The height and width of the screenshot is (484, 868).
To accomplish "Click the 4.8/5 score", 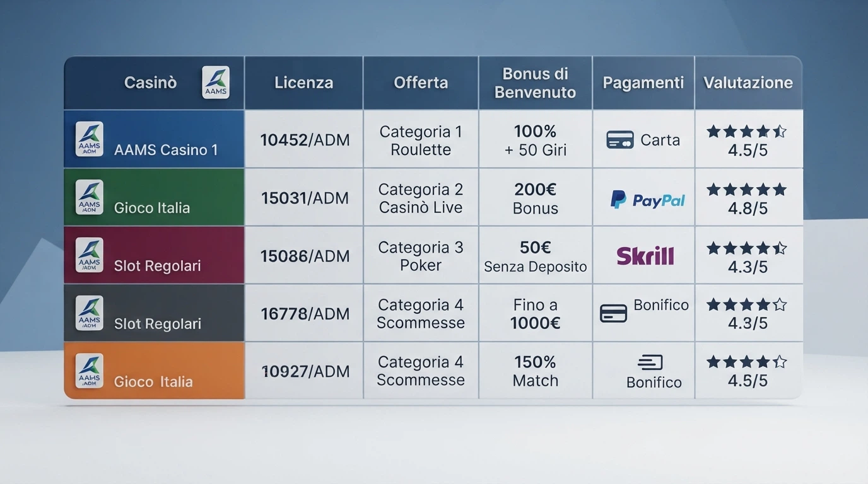I will click(x=748, y=209).
